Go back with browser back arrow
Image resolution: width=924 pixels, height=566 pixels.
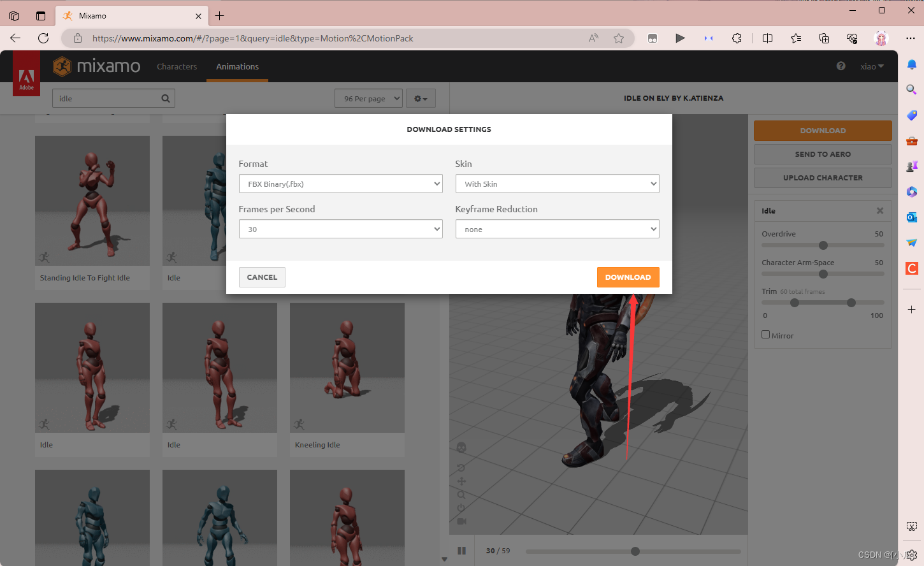(x=15, y=38)
